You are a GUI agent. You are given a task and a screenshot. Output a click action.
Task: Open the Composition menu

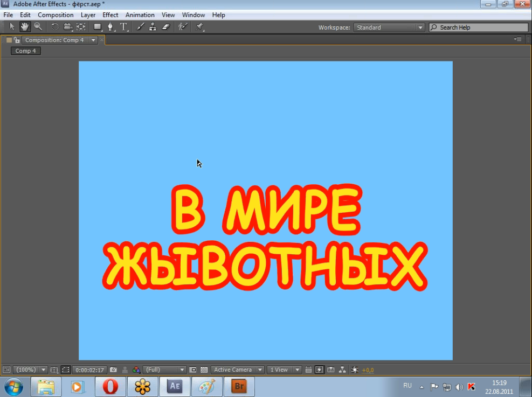(56, 15)
